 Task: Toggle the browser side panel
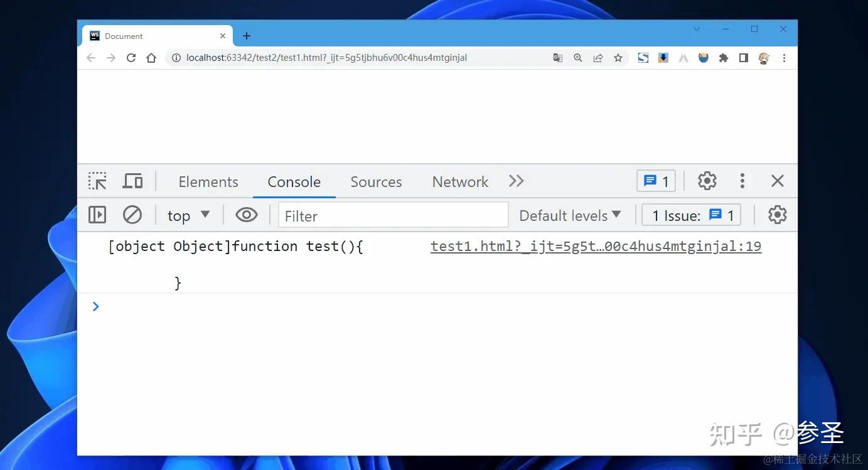point(744,58)
